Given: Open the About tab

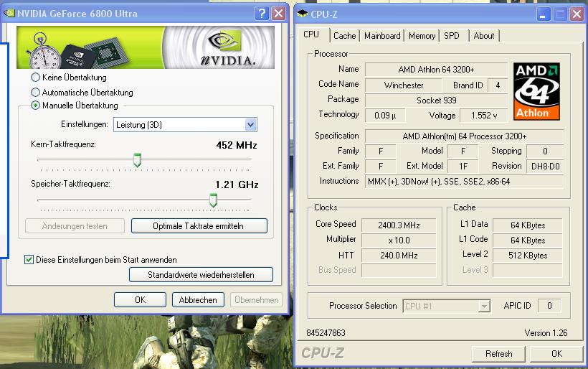Looking at the screenshot, I should coord(484,36).
